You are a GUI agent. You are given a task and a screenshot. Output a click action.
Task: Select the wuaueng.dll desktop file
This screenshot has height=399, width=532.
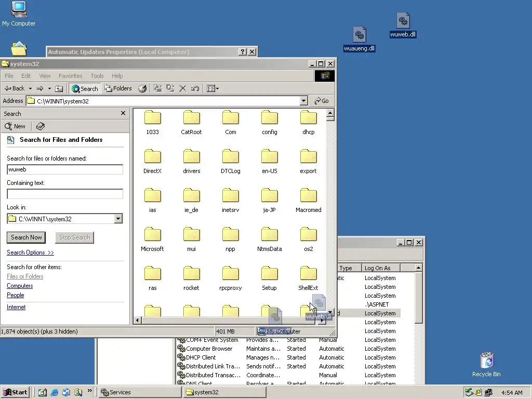360,39
